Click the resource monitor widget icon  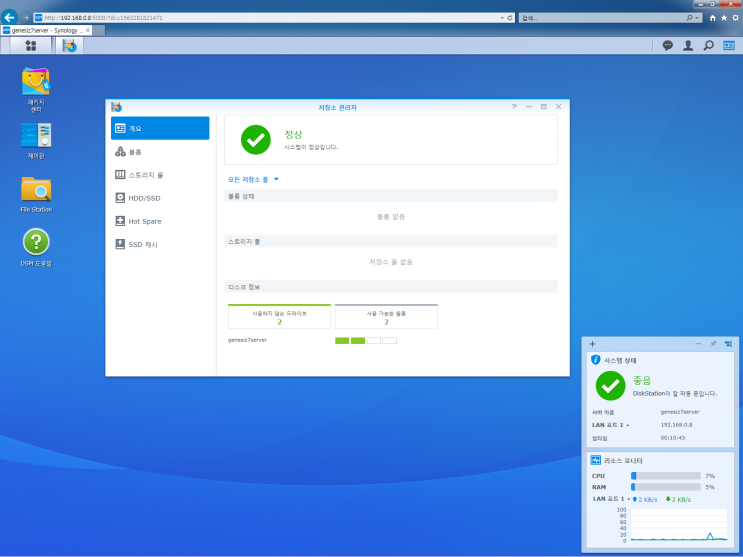click(x=596, y=460)
